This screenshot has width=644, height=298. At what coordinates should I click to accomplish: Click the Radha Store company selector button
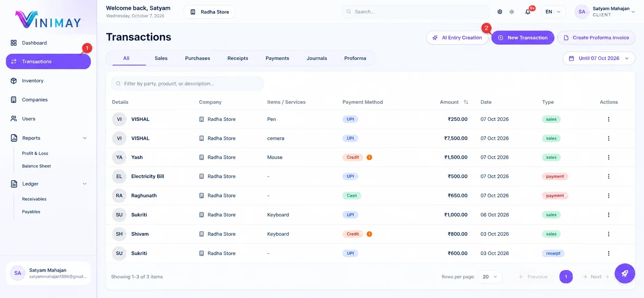(x=209, y=12)
